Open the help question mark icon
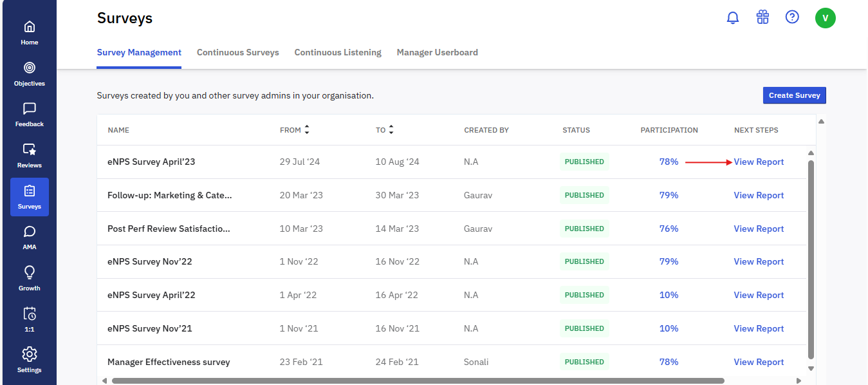868x385 pixels. coord(792,17)
